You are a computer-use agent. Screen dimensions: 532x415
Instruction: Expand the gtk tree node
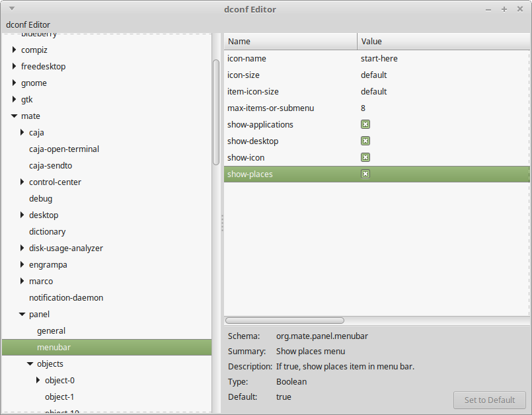coord(14,99)
